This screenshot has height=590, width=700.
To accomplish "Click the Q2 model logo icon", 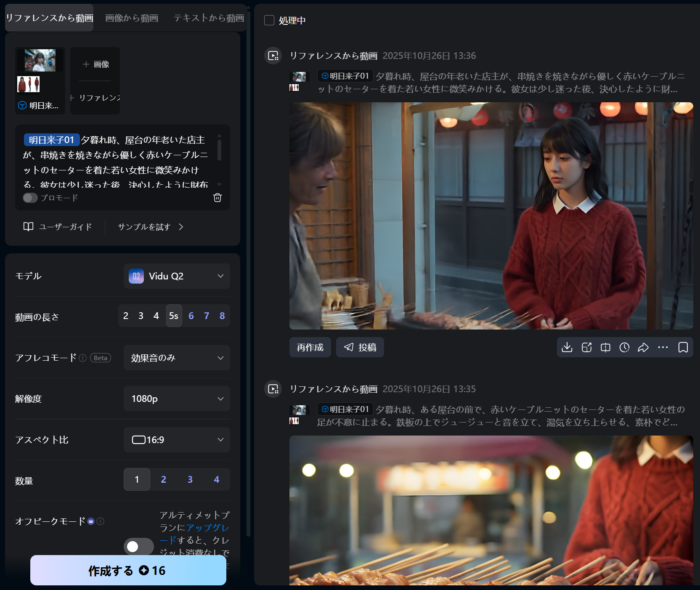I will coord(136,276).
